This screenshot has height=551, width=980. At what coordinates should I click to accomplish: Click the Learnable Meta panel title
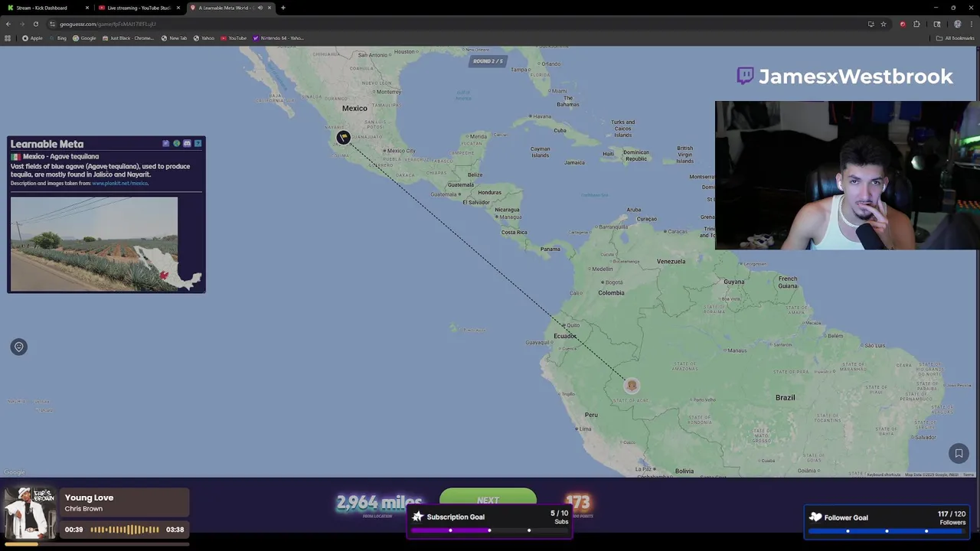click(47, 144)
